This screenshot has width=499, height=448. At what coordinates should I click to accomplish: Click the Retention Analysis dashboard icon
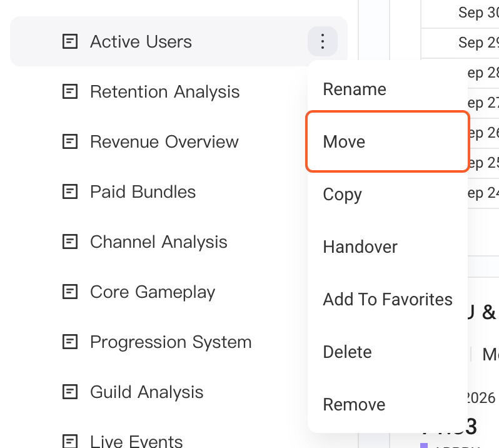point(69,92)
